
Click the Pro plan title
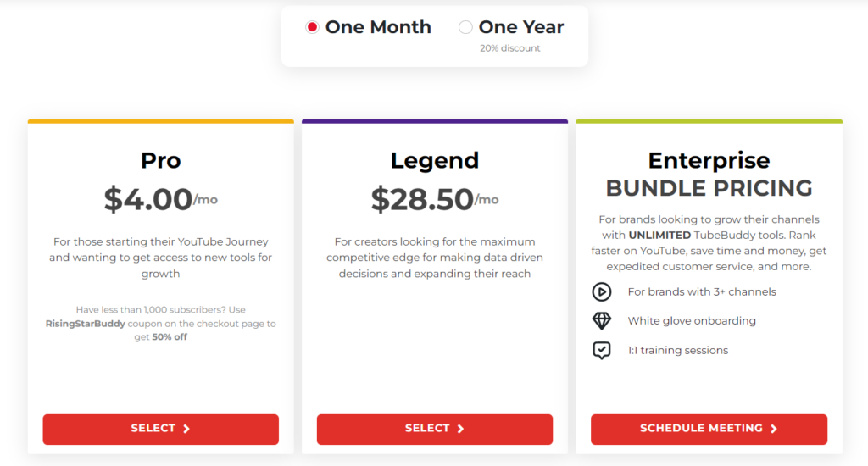pyautogui.click(x=160, y=160)
